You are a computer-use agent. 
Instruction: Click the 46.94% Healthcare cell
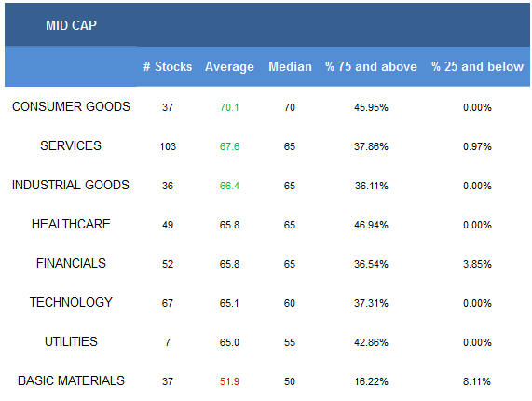pyautogui.click(x=371, y=225)
